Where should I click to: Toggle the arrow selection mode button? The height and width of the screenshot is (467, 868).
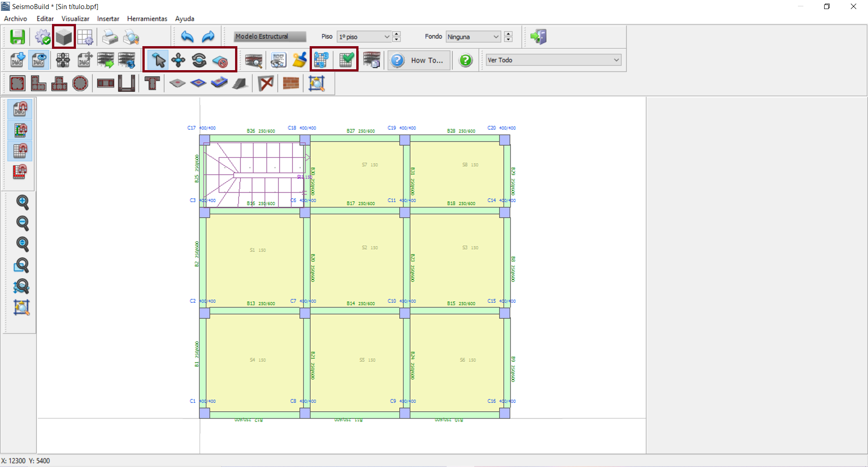(x=158, y=60)
